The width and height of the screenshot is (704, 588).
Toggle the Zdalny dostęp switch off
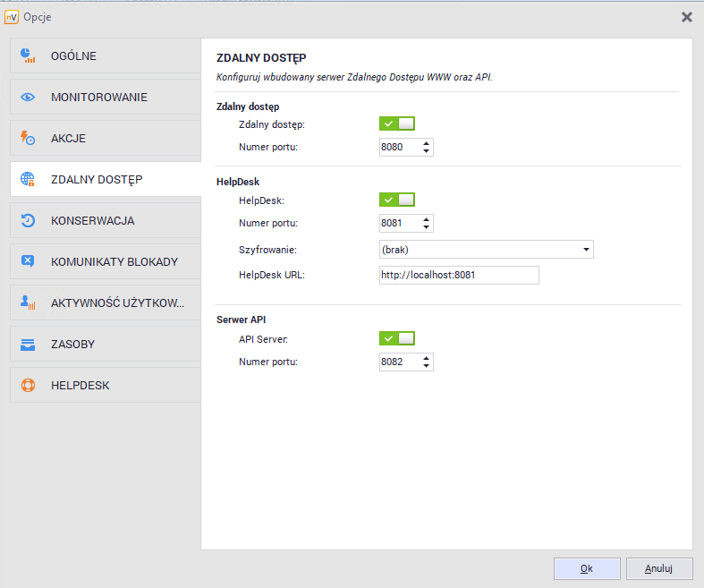click(397, 124)
